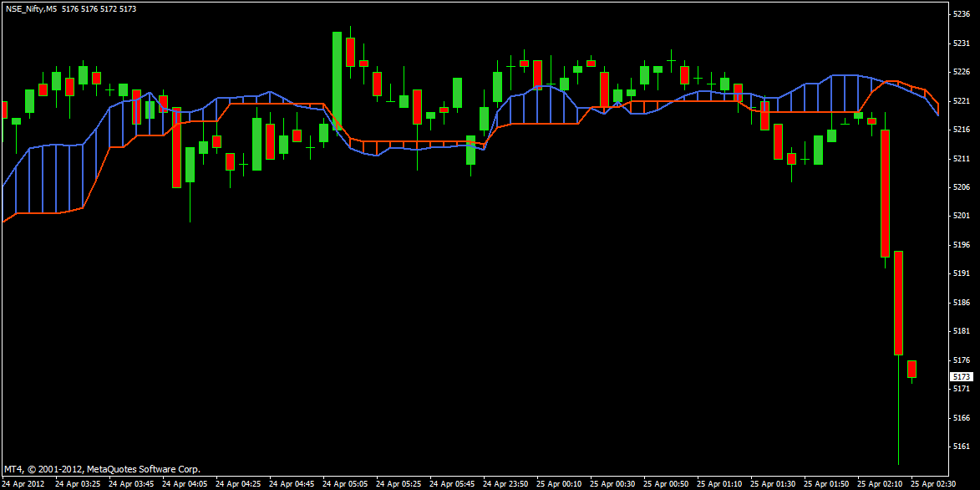Image resolution: width=980 pixels, height=490 pixels.
Task: Select the last small red candle near 5176
Action: (911, 370)
